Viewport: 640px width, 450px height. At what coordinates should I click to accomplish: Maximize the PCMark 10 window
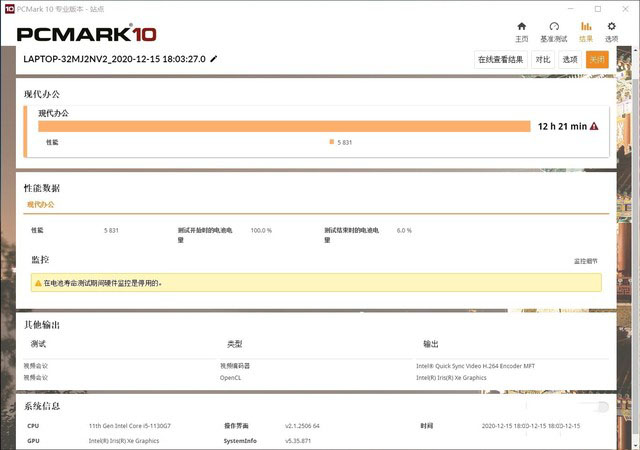(598, 9)
